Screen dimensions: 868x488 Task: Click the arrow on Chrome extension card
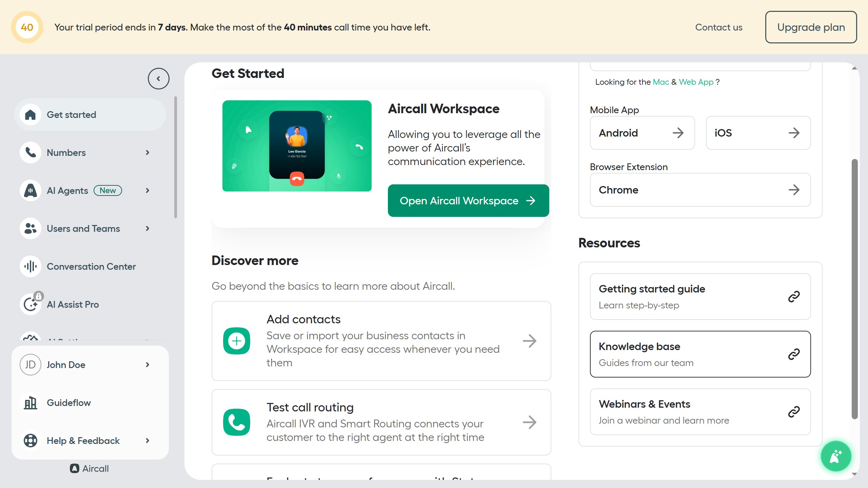[794, 190]
